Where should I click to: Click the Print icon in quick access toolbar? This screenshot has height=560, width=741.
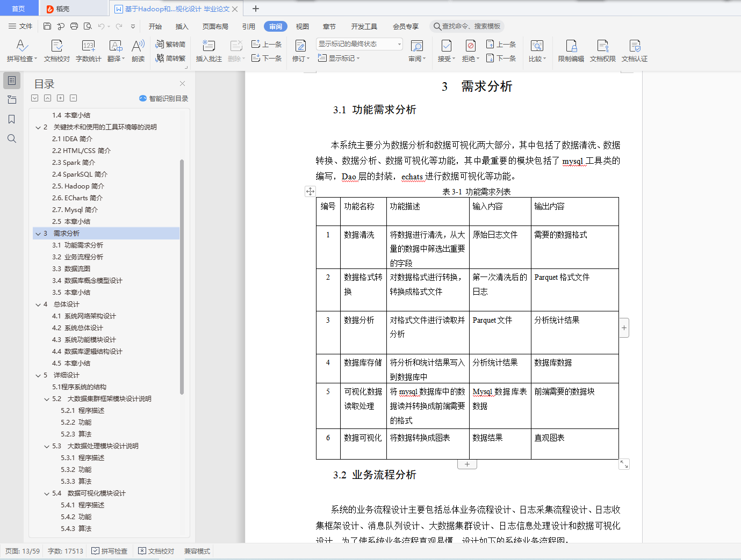74,26
